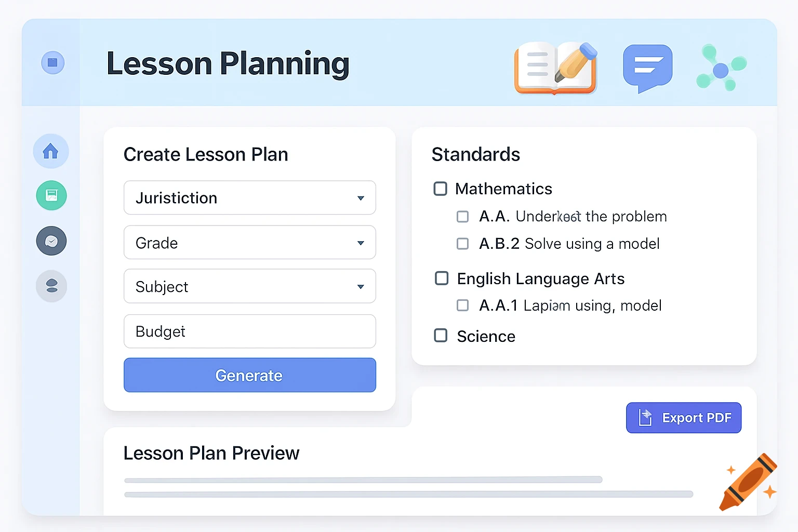The image size is (798, 532).
Task: Select the Home icon in sidebar
Action: (50, 151)
